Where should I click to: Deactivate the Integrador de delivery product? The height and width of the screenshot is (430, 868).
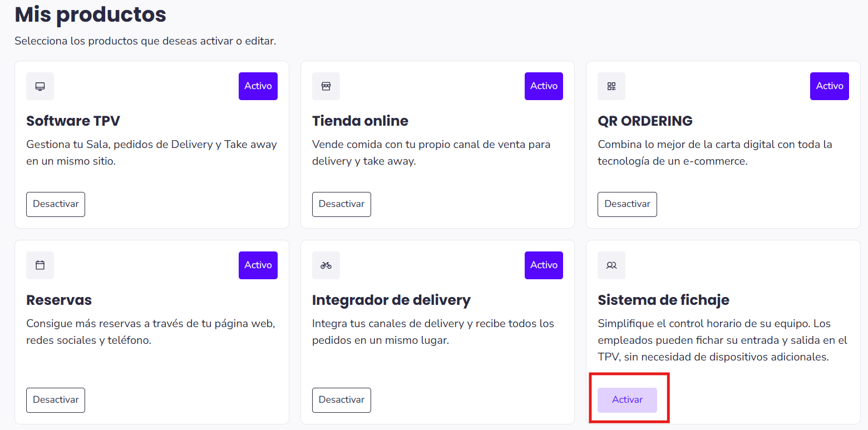pyautogui.click(x=341, y=400)
